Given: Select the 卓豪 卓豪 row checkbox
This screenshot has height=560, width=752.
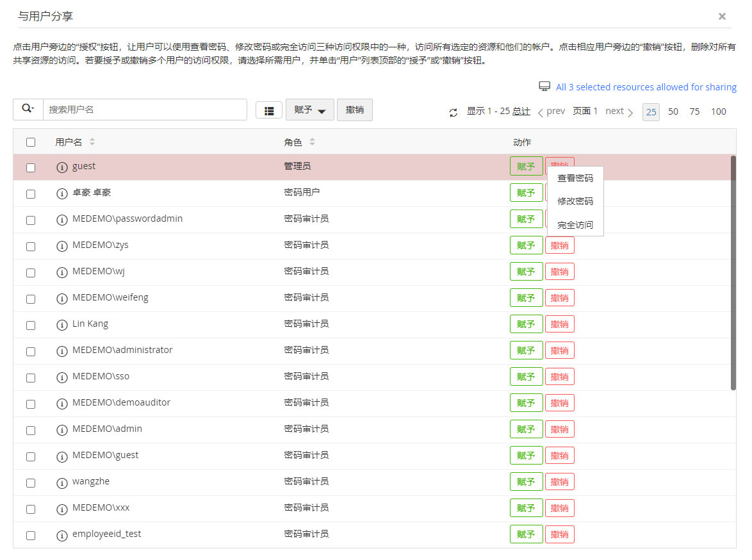Looking at the screenshot, I should click(31, 194).
